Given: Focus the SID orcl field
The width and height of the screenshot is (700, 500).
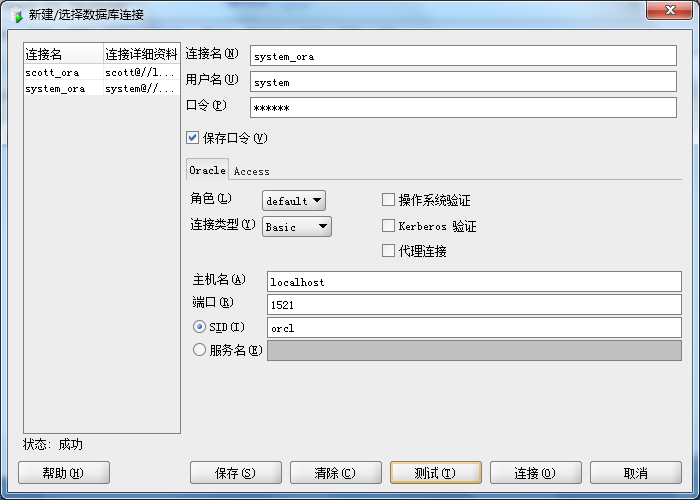Looking at the screenshot, I should (x=474, y=328).
